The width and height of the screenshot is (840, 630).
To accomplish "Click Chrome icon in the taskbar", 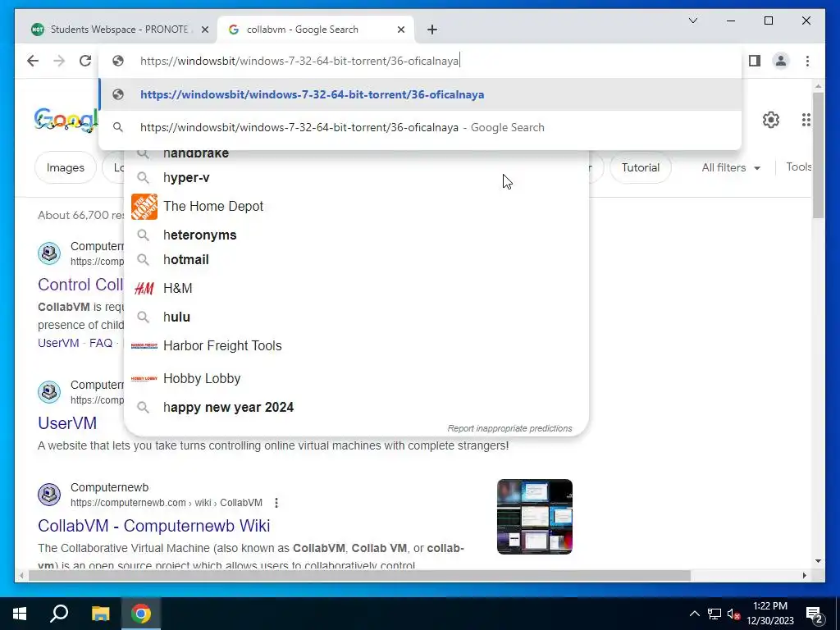I will pyautogui.click(x=141, y=614).
